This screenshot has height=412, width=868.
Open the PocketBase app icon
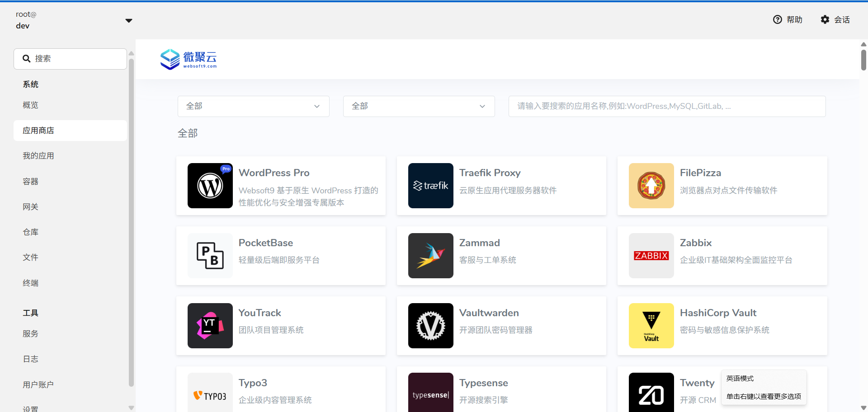(210, 255)
